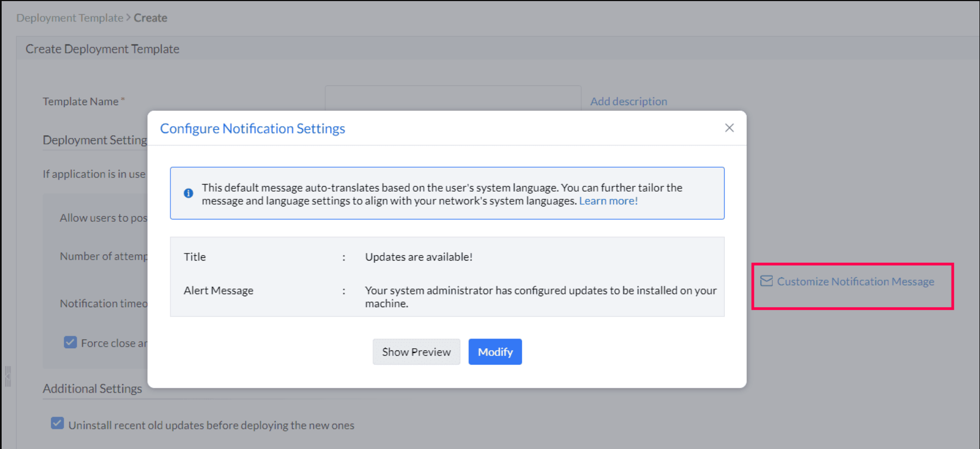The width and height of the screenshot is (980, 449).
Task: Open the Add description link
Action: coord(628,101)
